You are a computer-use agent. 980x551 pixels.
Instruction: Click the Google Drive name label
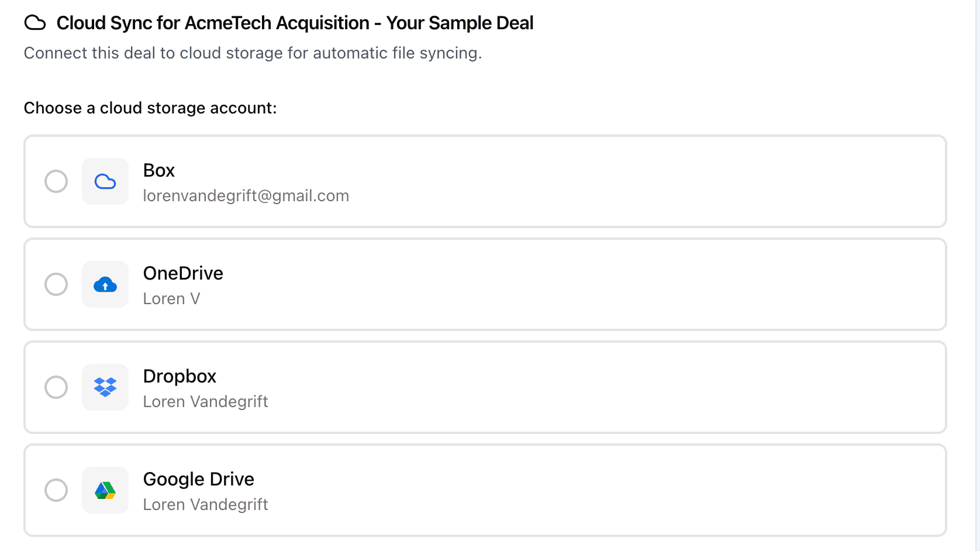pyautogui.click(x=198, y=479)
